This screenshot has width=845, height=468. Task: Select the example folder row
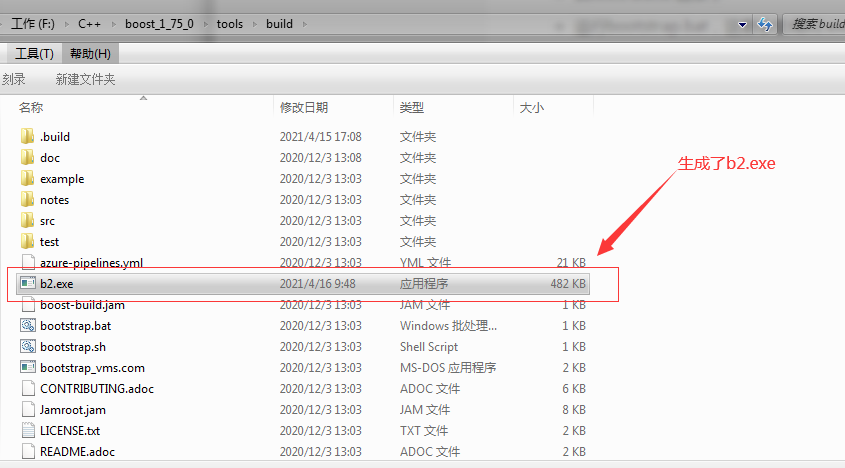pos(62,179)
